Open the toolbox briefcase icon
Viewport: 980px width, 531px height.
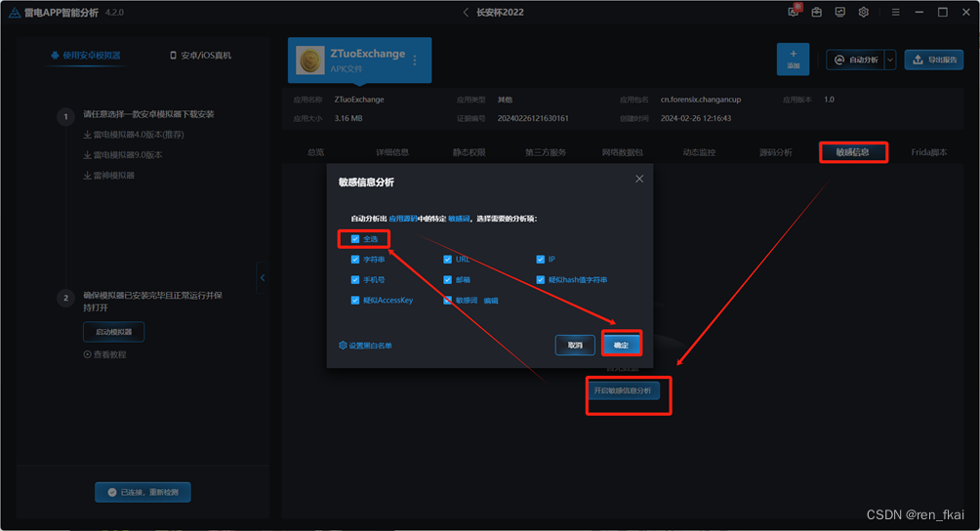[x=817, y=12]
